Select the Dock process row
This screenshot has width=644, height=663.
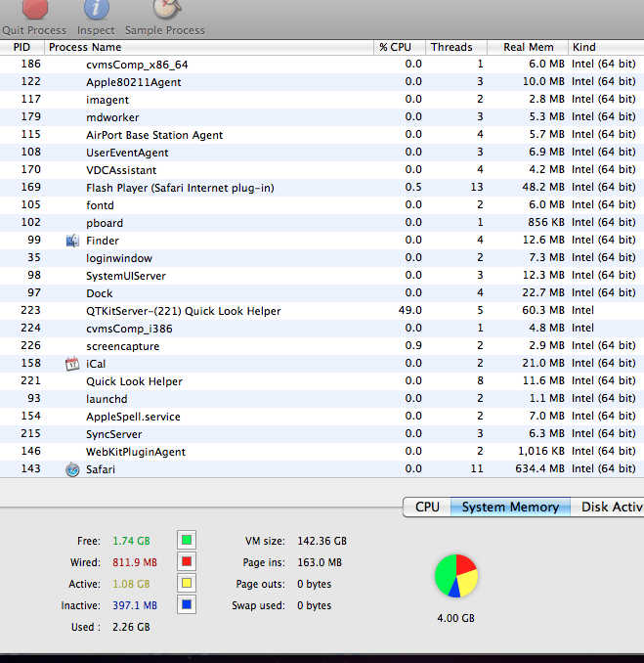coord(322,293)
